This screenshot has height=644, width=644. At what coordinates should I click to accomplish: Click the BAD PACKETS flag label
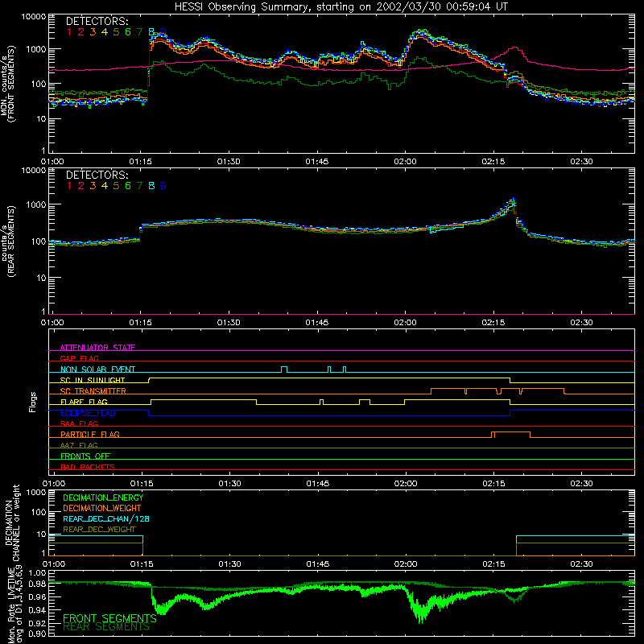(88, 467)
